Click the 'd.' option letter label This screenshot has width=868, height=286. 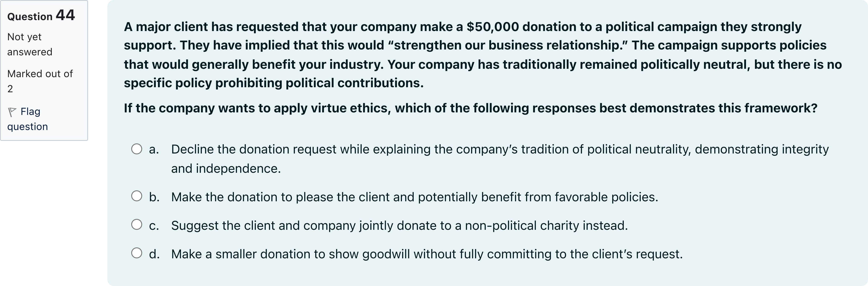click(x=154, y=254)
